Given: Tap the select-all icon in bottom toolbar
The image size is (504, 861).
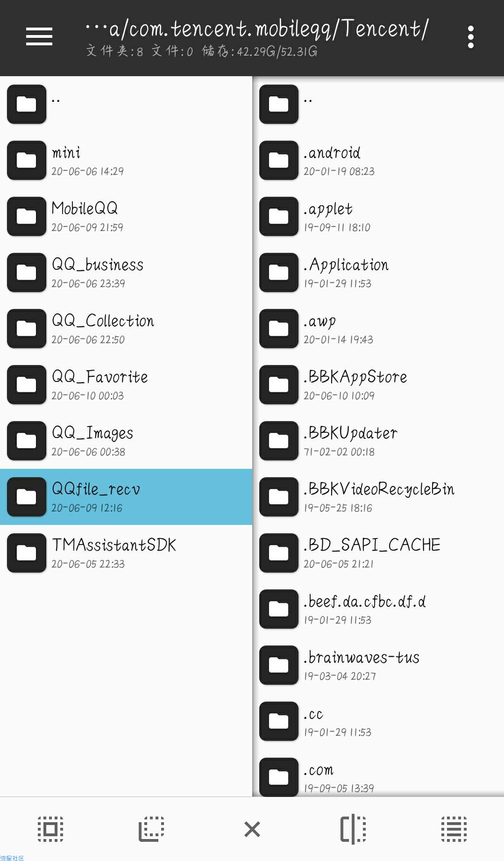Looking at the screenshot, I should (x=50, y=829).
